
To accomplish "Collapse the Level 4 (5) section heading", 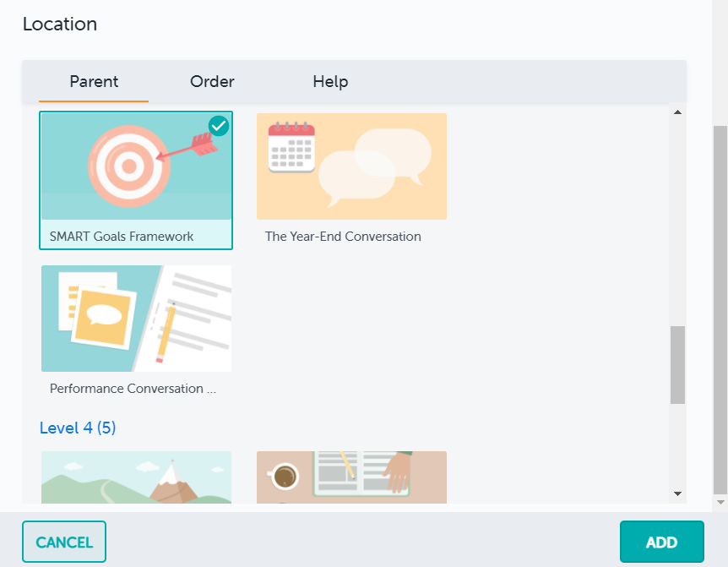I will pyautogui.click(x=78, y=428).
